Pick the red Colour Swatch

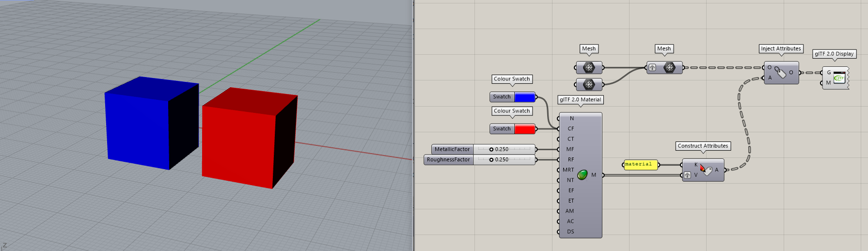524,129
